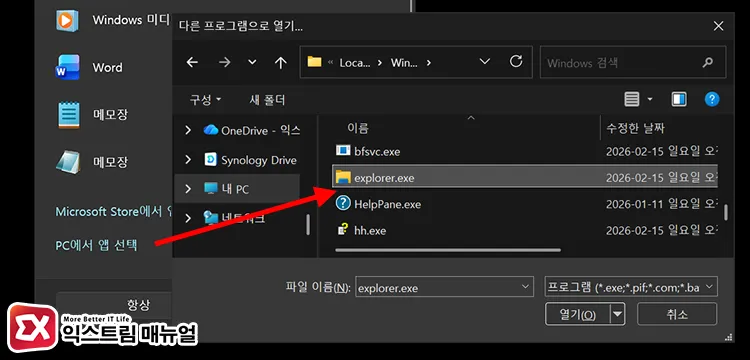750x360 pixels.
Task: Select the HelpPane.exe file
Action: point(524,204)
